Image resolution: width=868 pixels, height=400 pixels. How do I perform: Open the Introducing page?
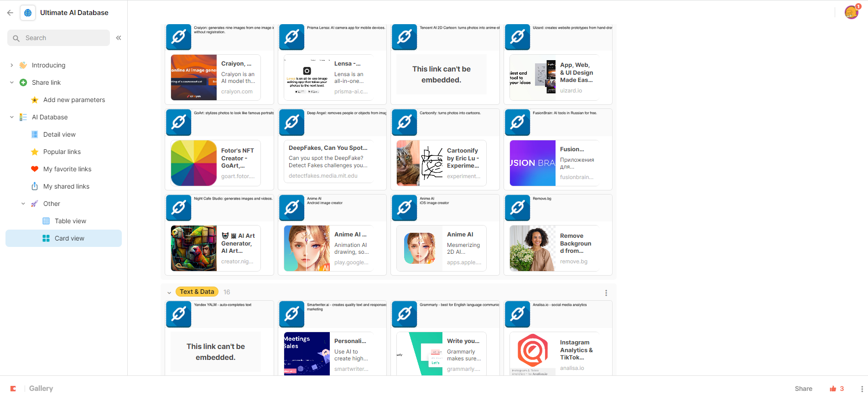click(48, 65)
